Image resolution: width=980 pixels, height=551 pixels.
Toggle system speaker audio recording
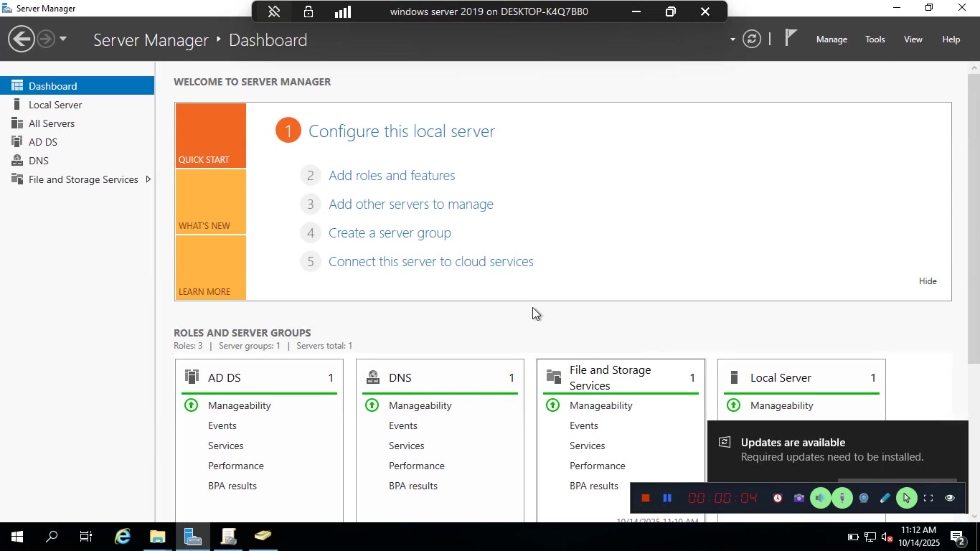tap(821, 498)
